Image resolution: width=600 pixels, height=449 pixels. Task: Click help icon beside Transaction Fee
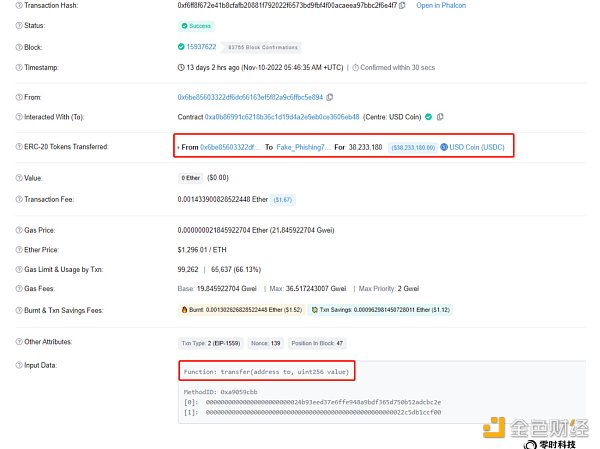tap(9, 200)
